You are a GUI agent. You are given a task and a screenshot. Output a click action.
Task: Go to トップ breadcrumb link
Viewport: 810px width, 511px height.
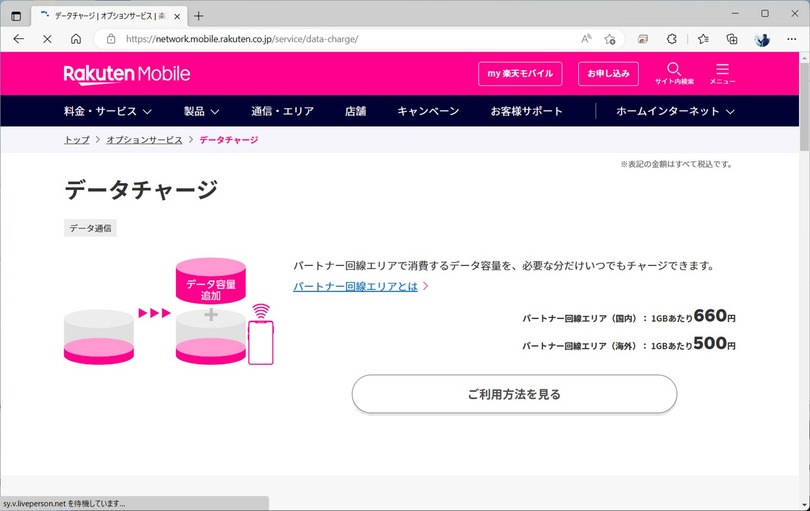click(76, 140)
